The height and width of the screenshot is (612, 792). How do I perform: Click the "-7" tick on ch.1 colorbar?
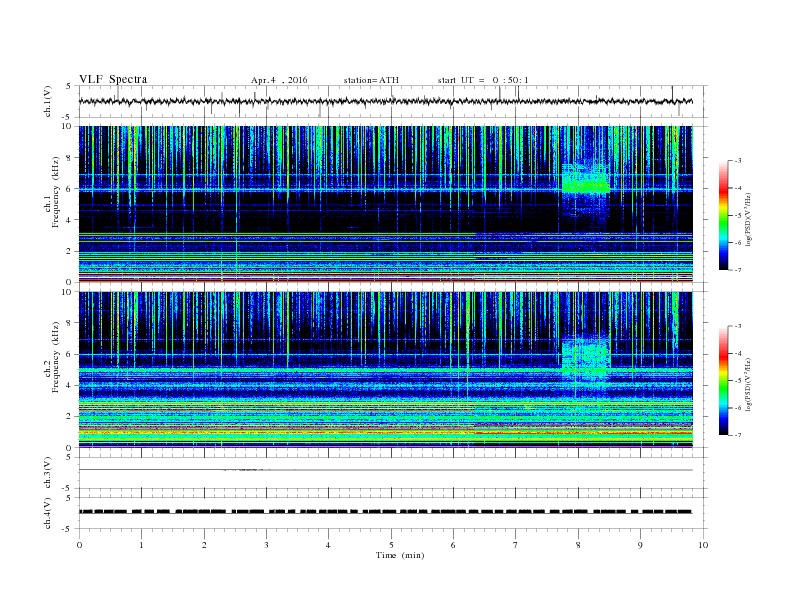738,270
